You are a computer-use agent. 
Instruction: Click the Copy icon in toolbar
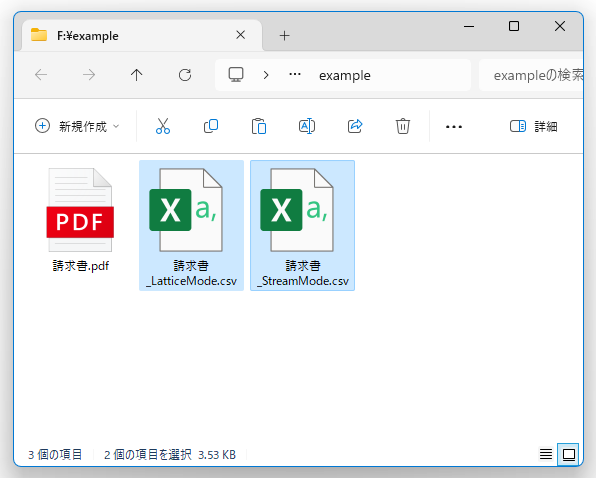[211, 126]
